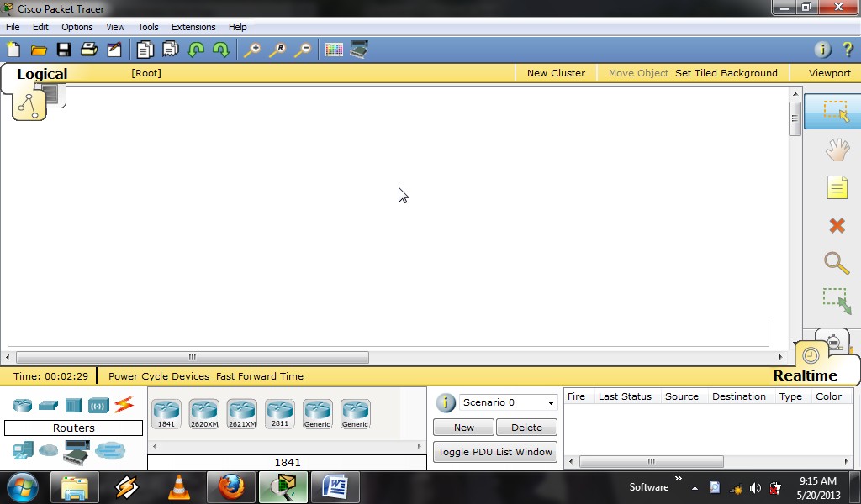
Task: Select the Custom Made Devices icon
Action: [x=76, y=452]
